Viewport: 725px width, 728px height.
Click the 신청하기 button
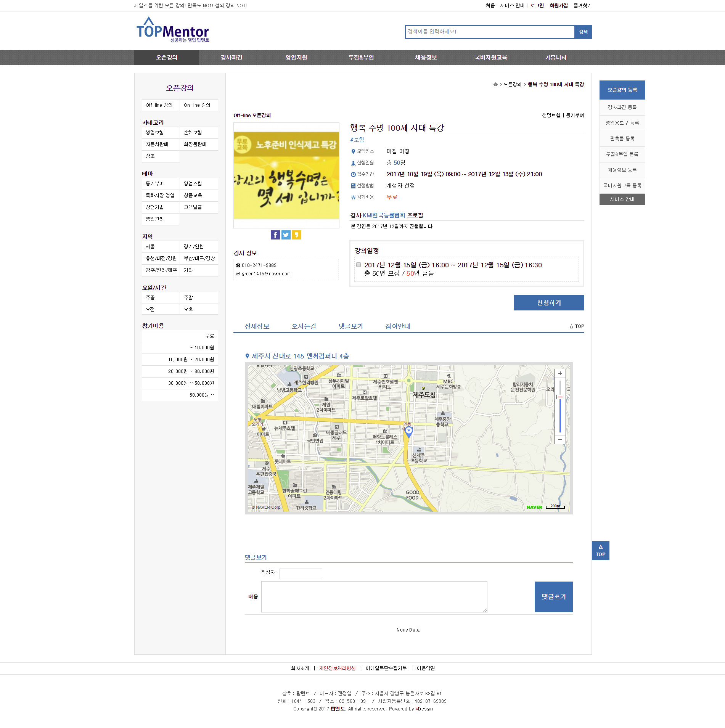click(x=549, y=303)
